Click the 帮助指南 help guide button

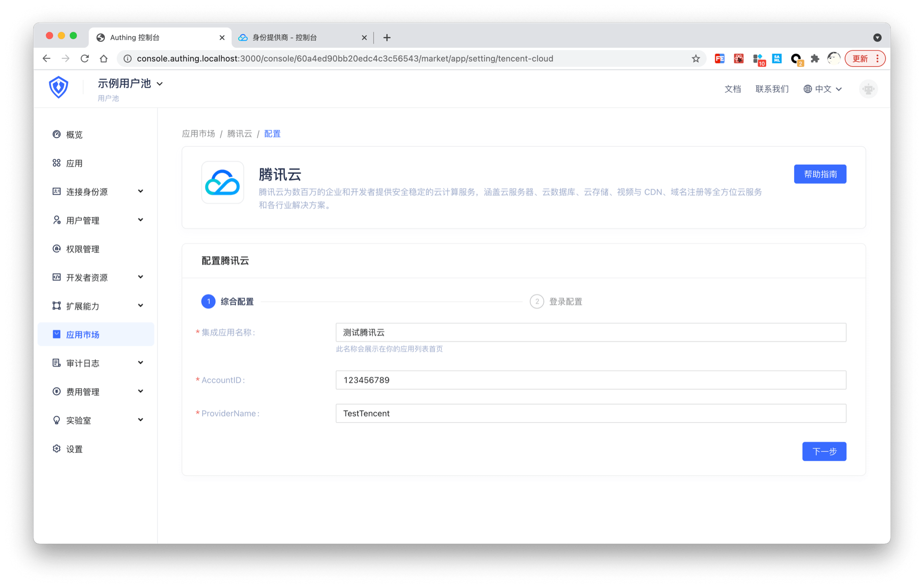pyautogui.click(x=820, y=174)
